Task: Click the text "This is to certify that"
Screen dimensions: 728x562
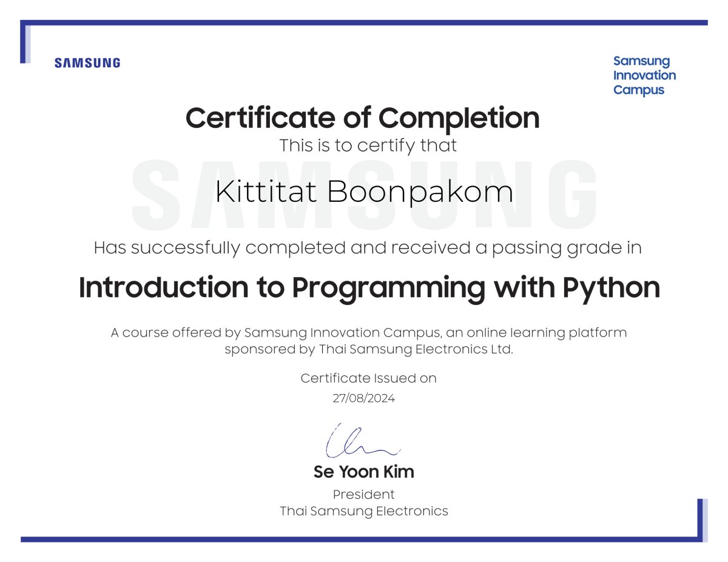Action: (368, 146)
